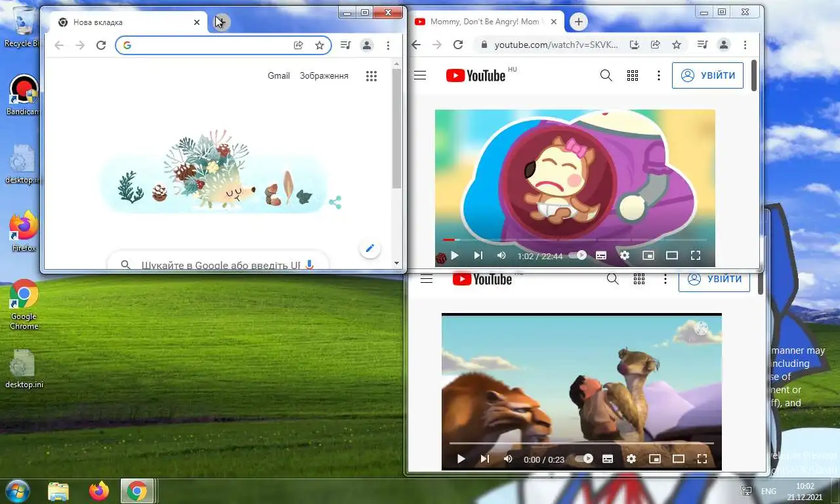Open the Зображення link
Viewport: 840px width, 504px height.
tap(324, 75)
